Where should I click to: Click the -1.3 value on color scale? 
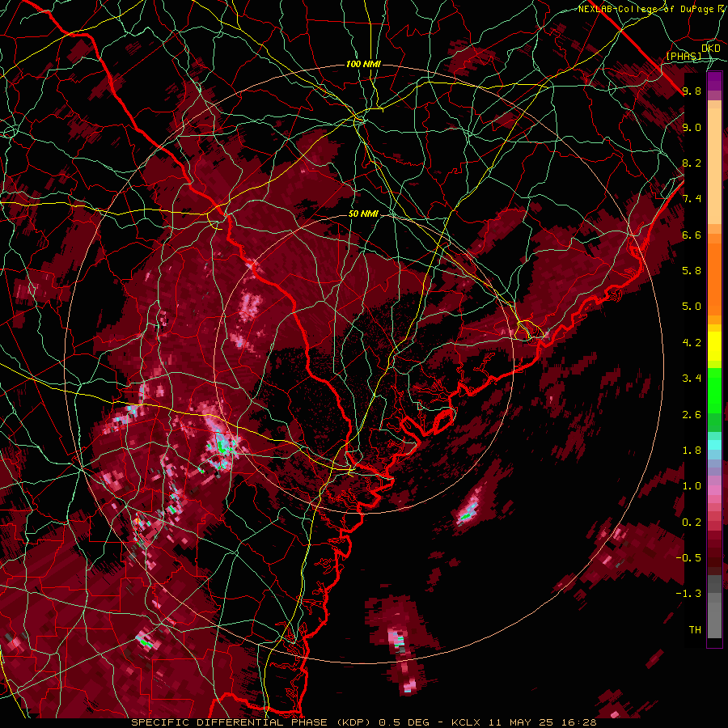click(688, 594)
